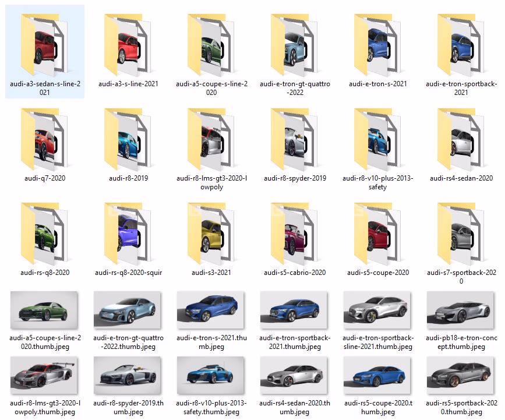Click the file name 'audi-e-tron-s-2021.thumb.jpeg'
505x420 pixels.
(211, 342)
